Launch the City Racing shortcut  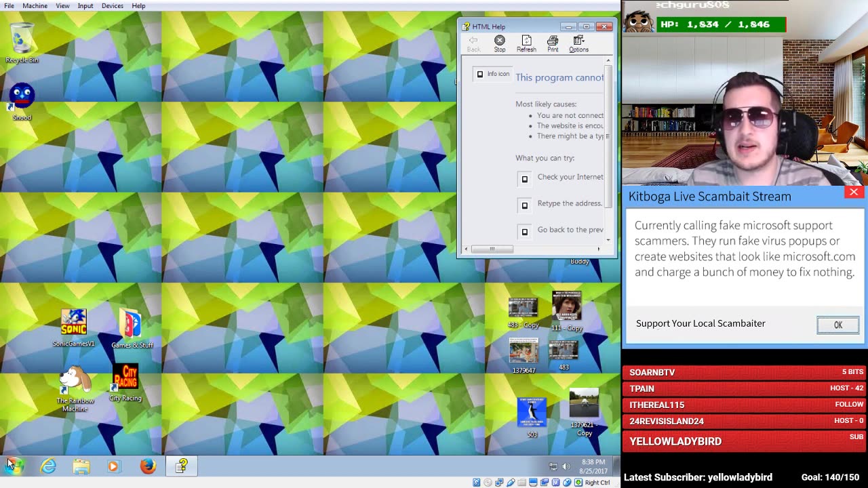point(125,384)
